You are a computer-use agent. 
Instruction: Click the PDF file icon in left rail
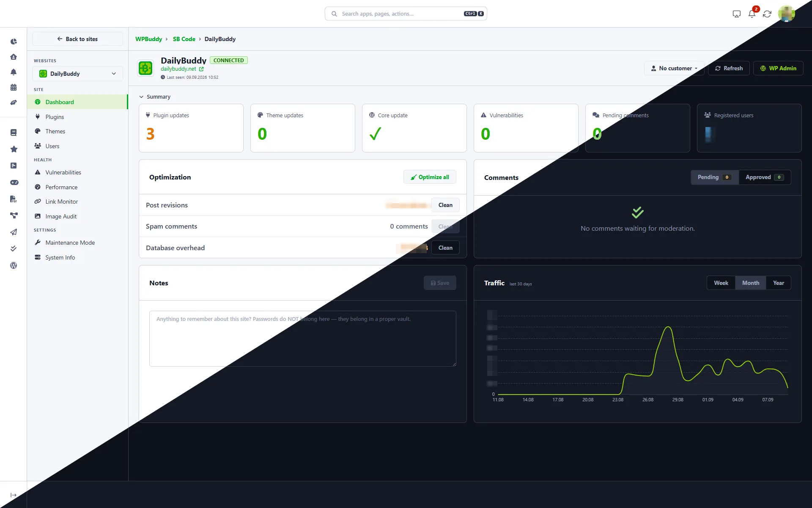pos(14,199)
